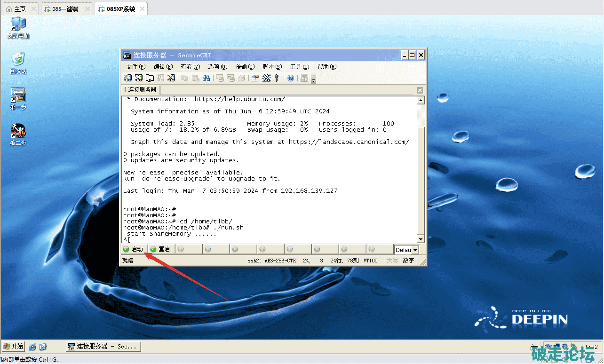604x364 pixels.
Task: Open Session Options toolbar icon
Action: point(255,78)
